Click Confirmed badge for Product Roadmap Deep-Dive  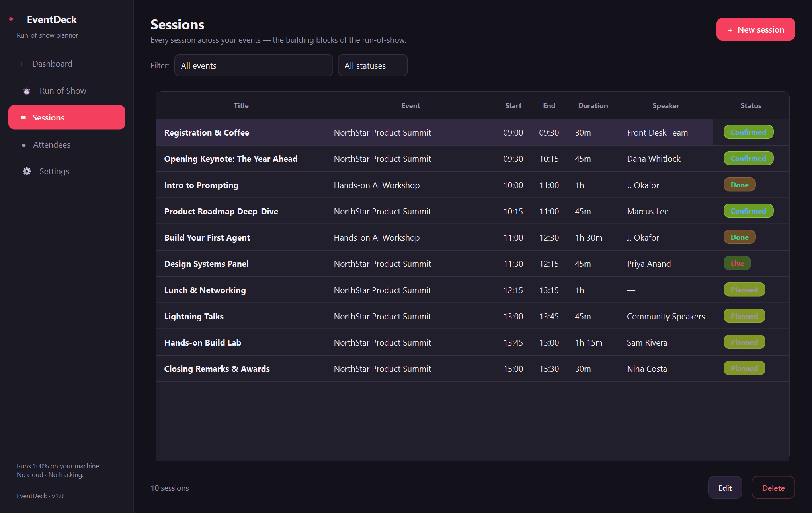748,211
